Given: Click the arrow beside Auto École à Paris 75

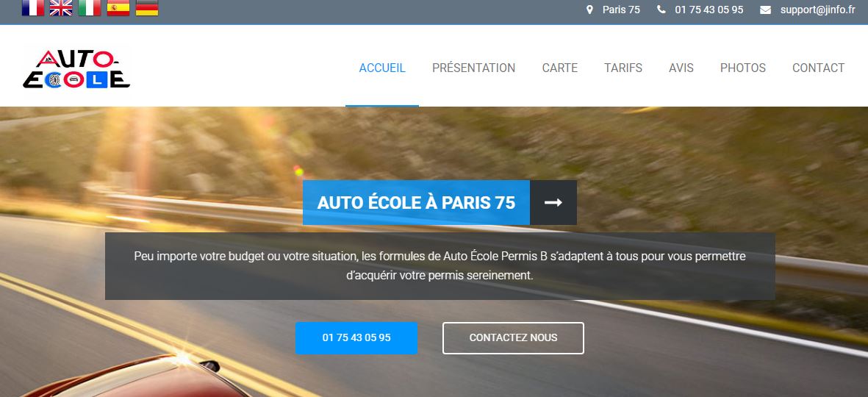Looking at the screenshot, I should pos(553,203).
